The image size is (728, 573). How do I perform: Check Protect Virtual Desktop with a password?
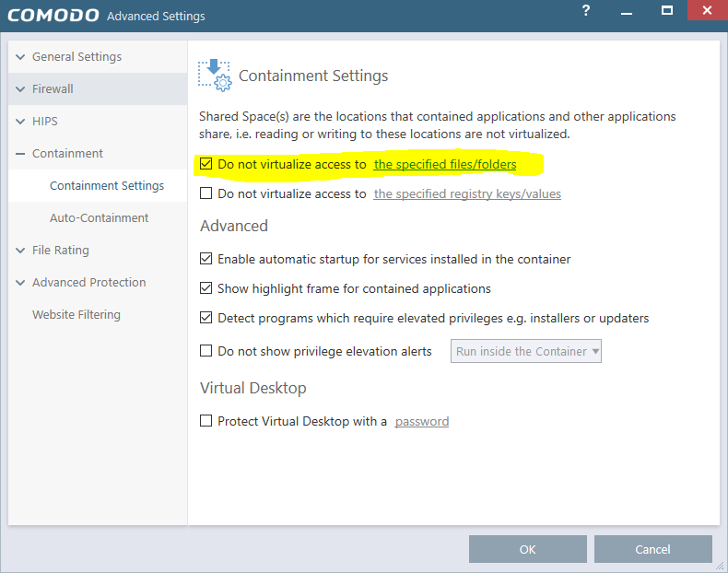(206, 421)
